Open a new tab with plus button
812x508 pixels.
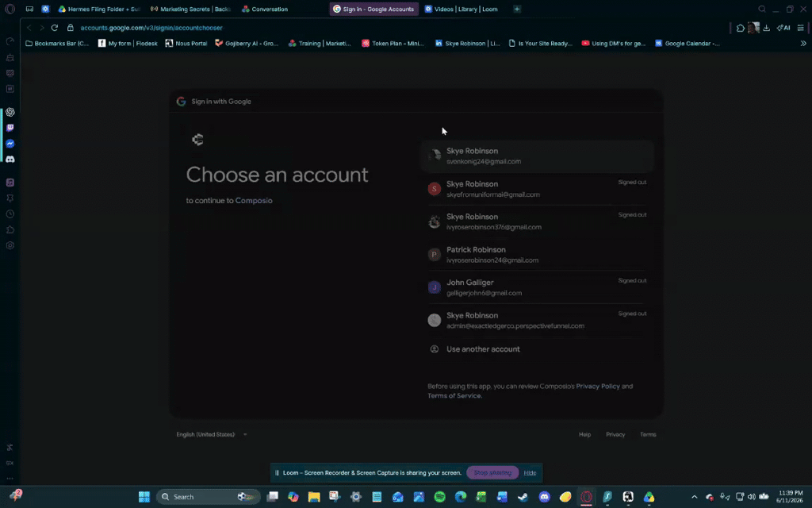pyautogui.click(x=517, y=9)
